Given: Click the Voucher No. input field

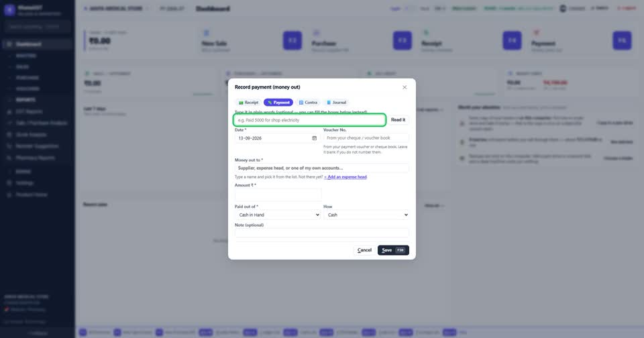Looking at the screenshot, I should [x=366, y=138].
